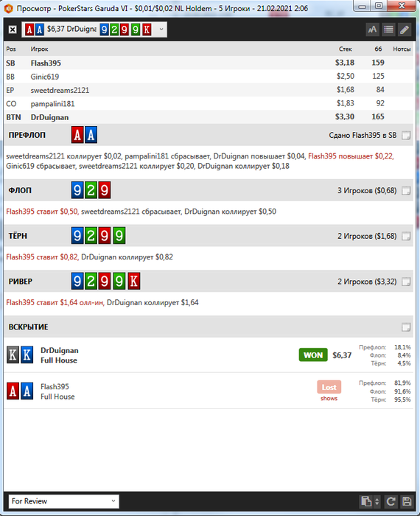The width and height of the screenshot is (420, 516).
Task: Click the Стек column header
Action: click(346, 49)
